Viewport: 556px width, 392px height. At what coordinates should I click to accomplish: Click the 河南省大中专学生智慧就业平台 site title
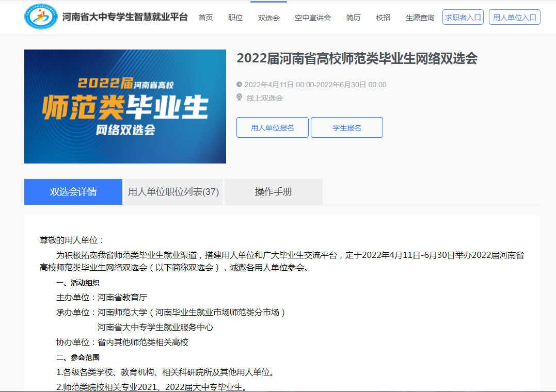click(125, 17)
